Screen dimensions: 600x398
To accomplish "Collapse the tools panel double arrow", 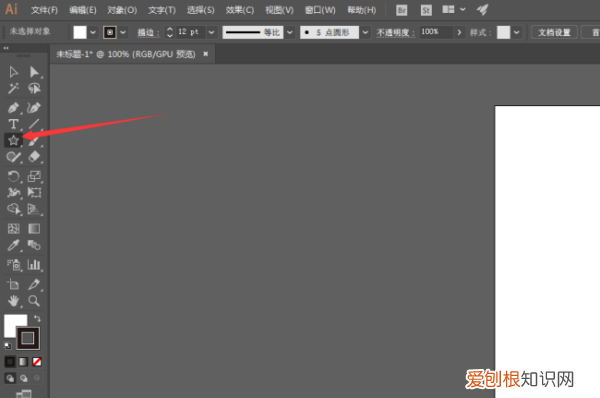I will (x=6, y=48).
